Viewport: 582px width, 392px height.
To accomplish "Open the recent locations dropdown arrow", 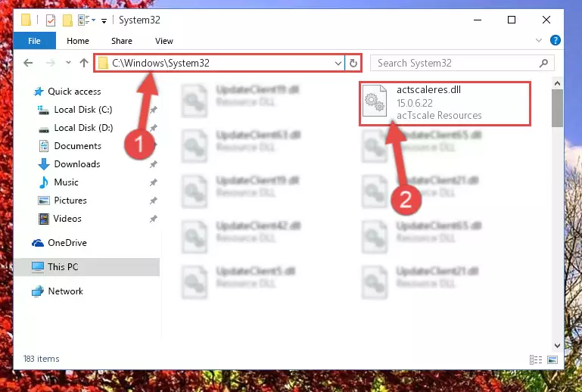I will [x=68, y=62].
